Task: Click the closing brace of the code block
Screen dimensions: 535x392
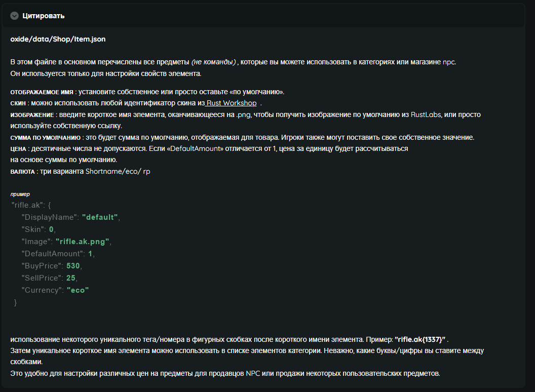Action: coord(15,302)
